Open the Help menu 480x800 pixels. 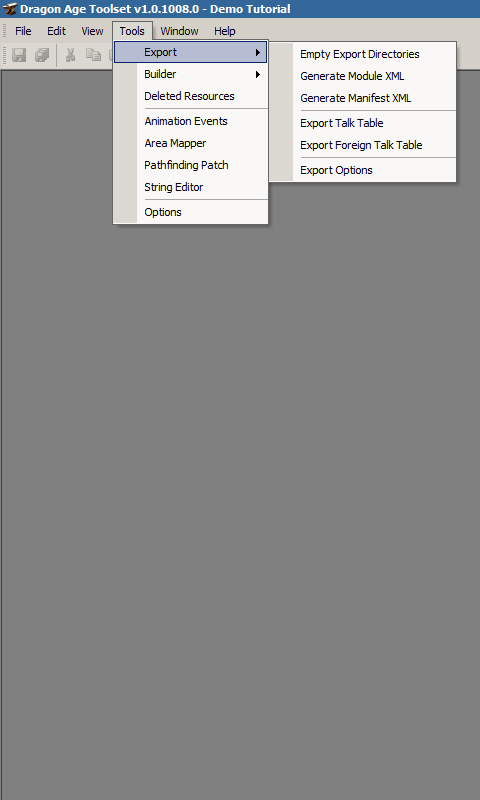click(224, 31)
